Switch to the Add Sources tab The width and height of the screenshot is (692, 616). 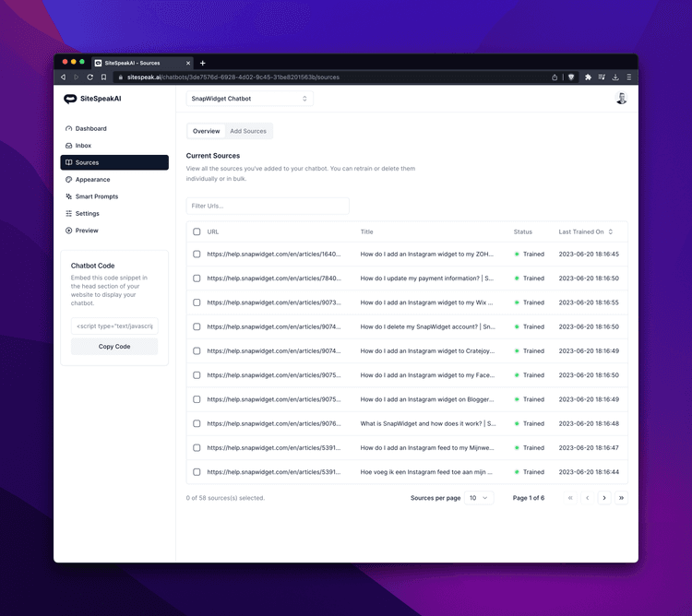click(248, 131)
